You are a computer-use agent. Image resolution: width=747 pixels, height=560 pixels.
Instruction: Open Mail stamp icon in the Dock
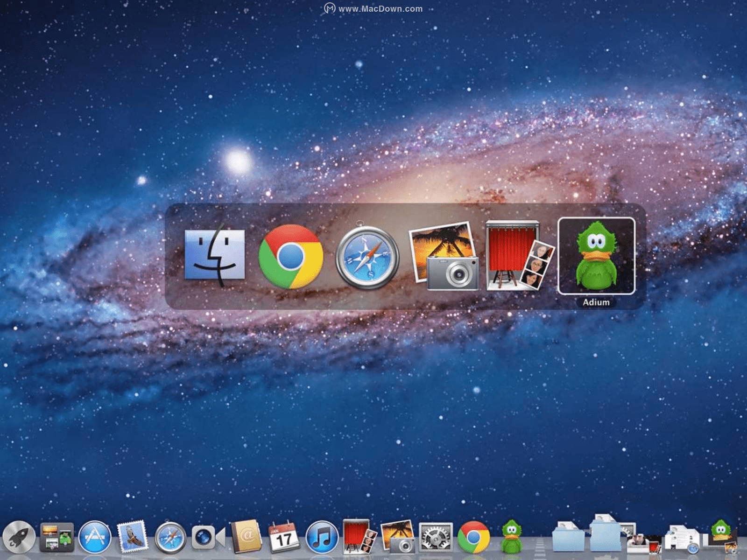[x=133, y=537]
